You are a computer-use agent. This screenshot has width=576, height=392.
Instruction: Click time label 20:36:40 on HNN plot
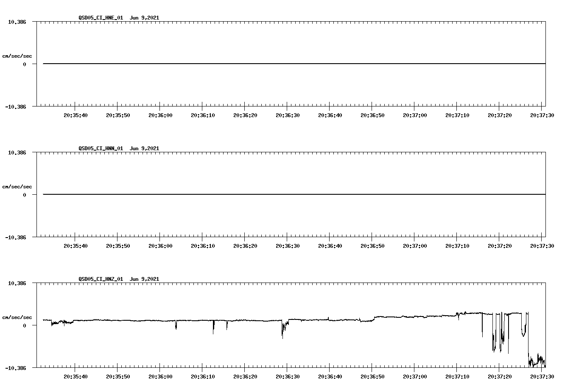pos(330,246)
